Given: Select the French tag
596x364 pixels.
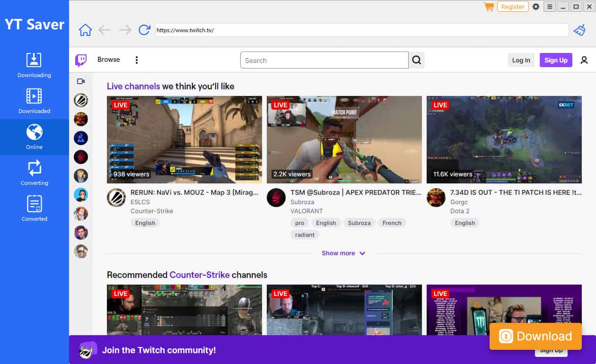Looking at the screenshot, I should pyautogui.click(x=392, y=223).
